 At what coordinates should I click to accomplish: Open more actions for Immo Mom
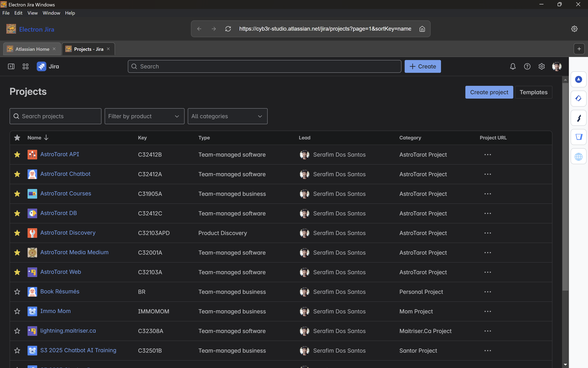coord(488,311)
